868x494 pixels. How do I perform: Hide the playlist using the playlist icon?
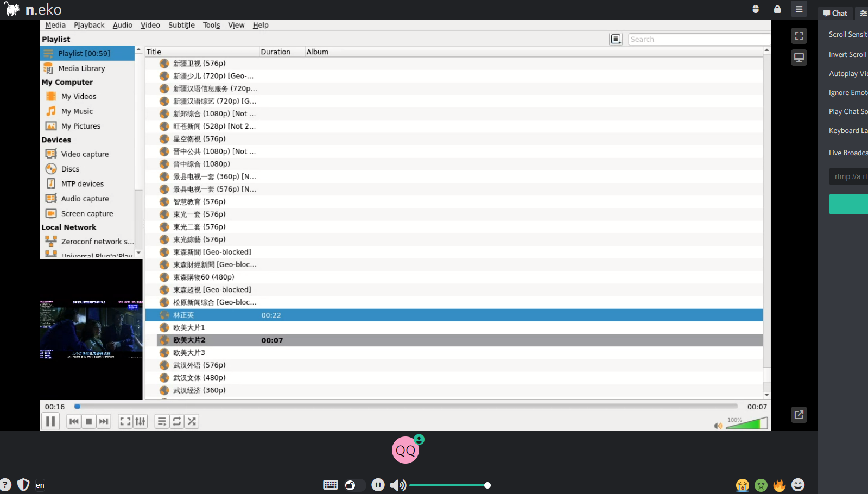[162, 421]
